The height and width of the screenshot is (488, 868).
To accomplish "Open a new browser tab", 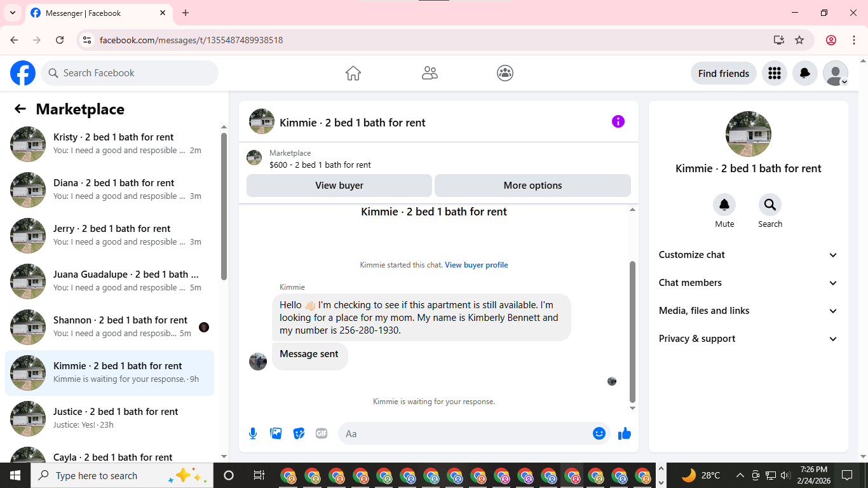I will coord(186,13).
